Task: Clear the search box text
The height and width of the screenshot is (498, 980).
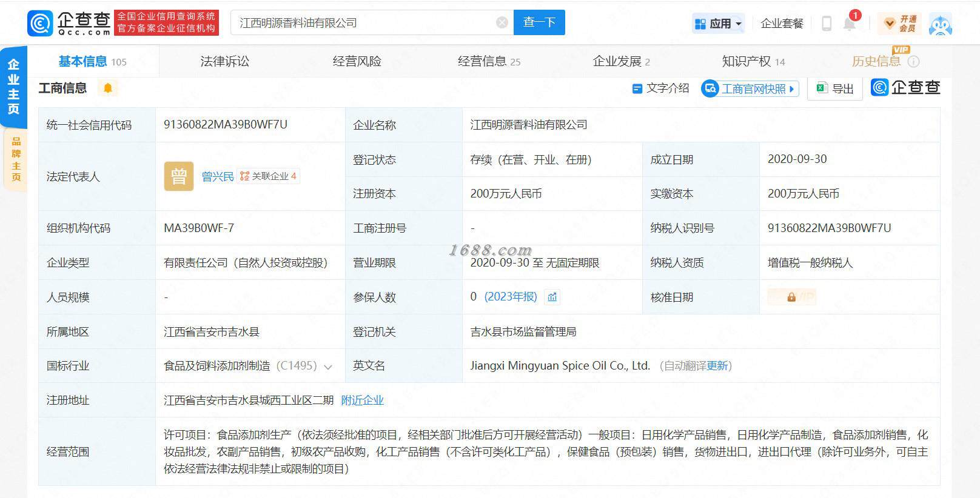Action: [502, 22]
